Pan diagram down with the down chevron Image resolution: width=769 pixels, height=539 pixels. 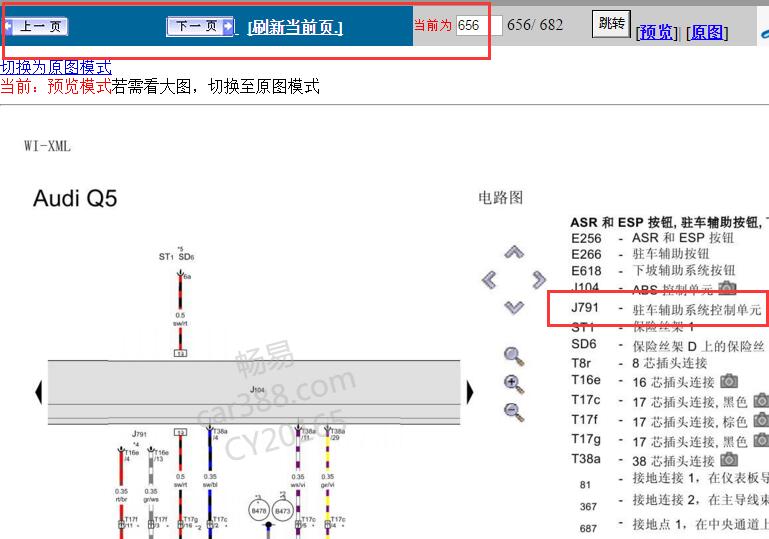(514, 307)
